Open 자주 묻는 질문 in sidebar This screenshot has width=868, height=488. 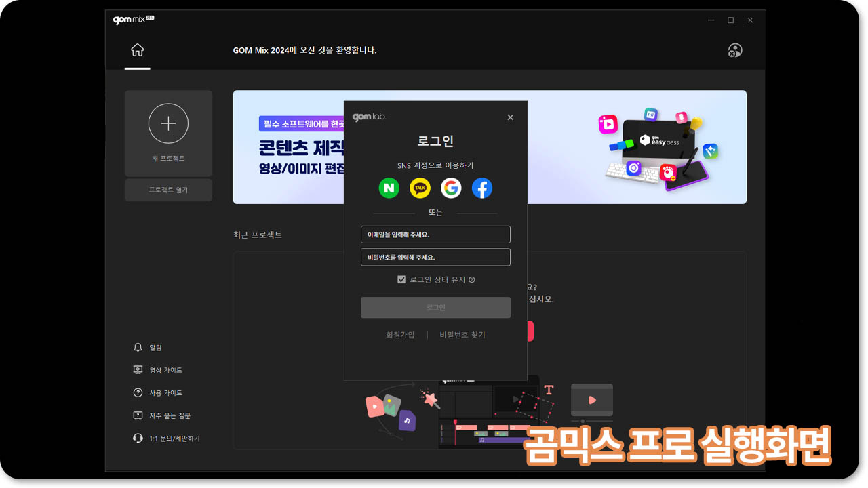tap(162, 415)
